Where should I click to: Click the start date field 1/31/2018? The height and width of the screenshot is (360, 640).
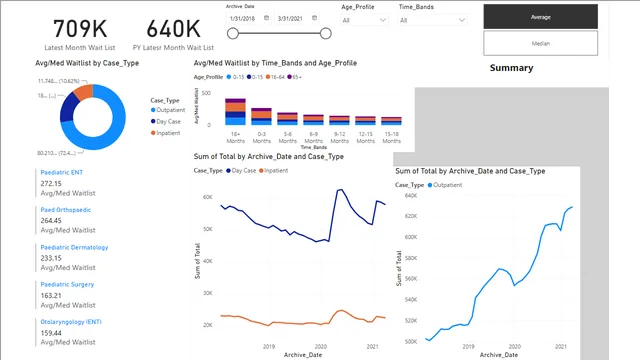pos(242,19)
